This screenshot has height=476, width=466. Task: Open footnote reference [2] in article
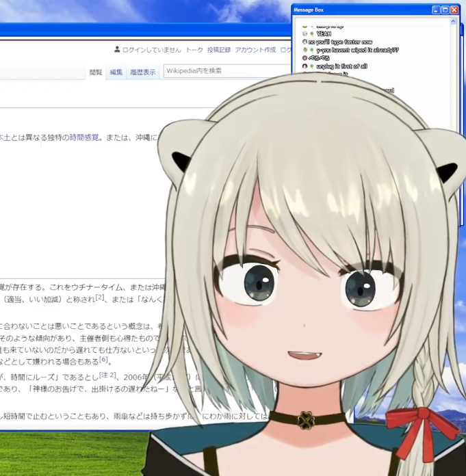pos(100,297)
